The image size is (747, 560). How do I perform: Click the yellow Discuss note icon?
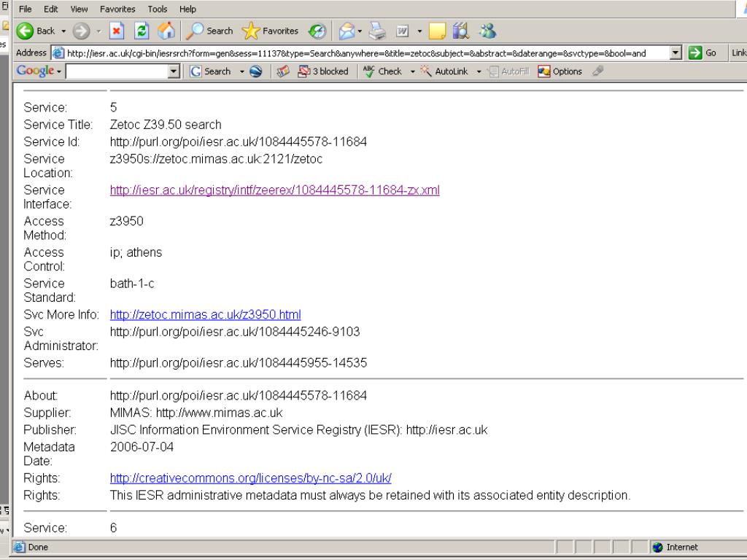(437, 31)
